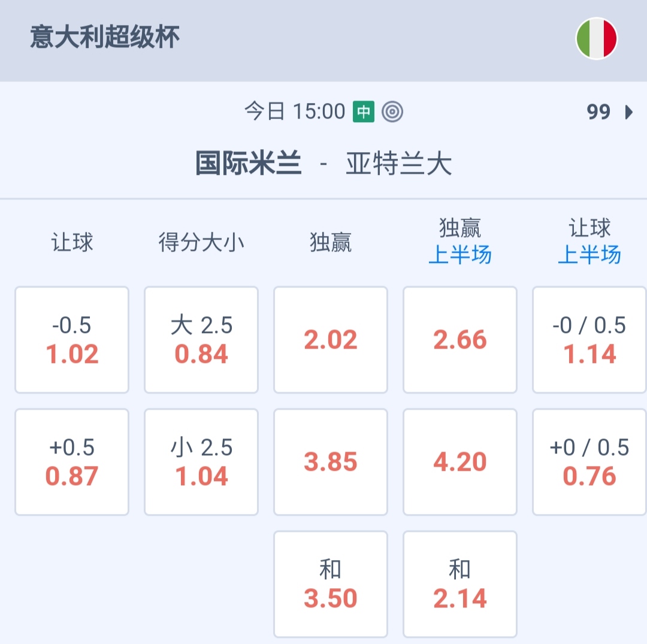The height and width of the screenshot is (644, 647).
Task: Choose first-half 独赢 odds 4.20
Action: pos(460,462)
